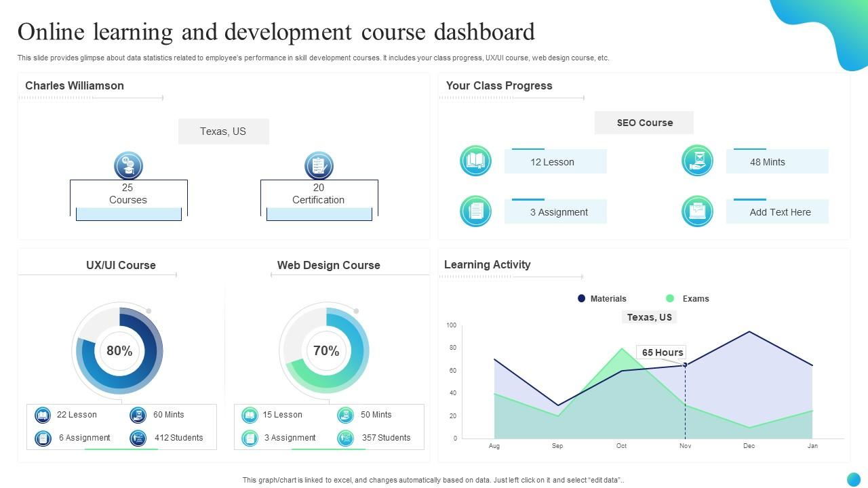Screen dimensions: 868x488
Task: Click the Jan axis label
Action: (x=812, y=446)
